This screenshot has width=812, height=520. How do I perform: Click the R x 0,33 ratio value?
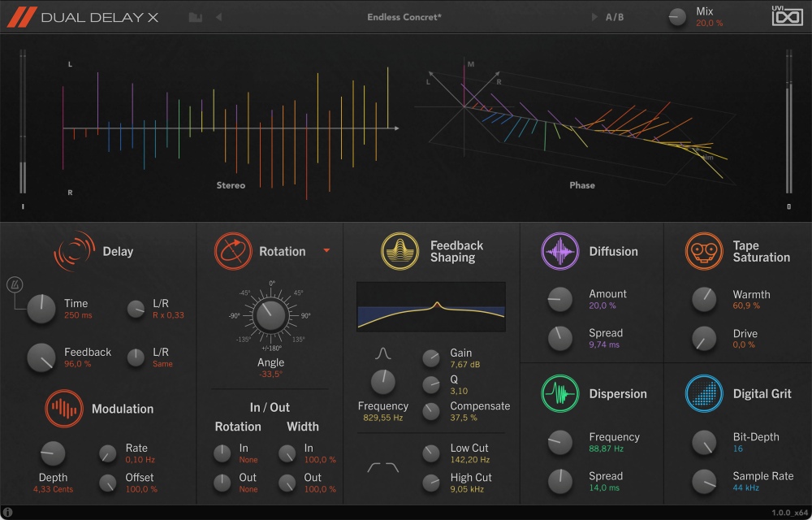coord(168,315)
